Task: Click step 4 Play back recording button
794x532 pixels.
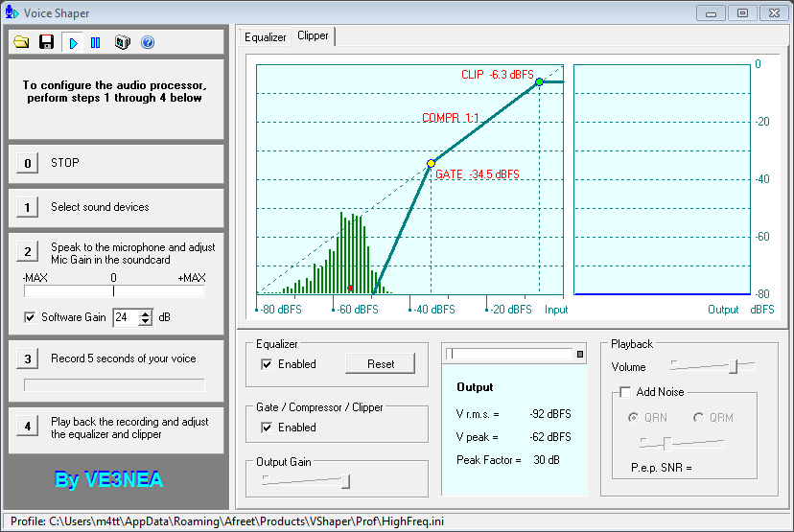Action: [x=28, y=426]
